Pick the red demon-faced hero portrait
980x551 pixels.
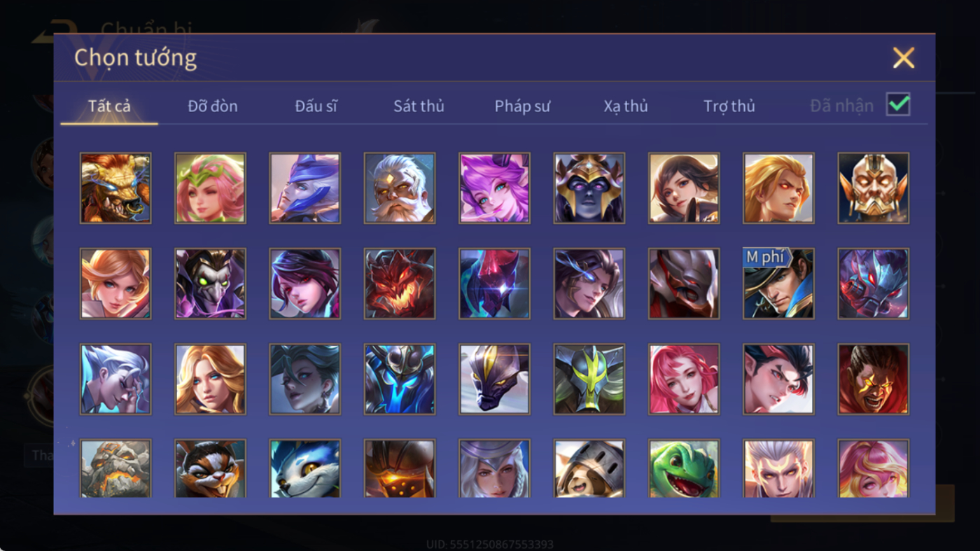(399, 284)
